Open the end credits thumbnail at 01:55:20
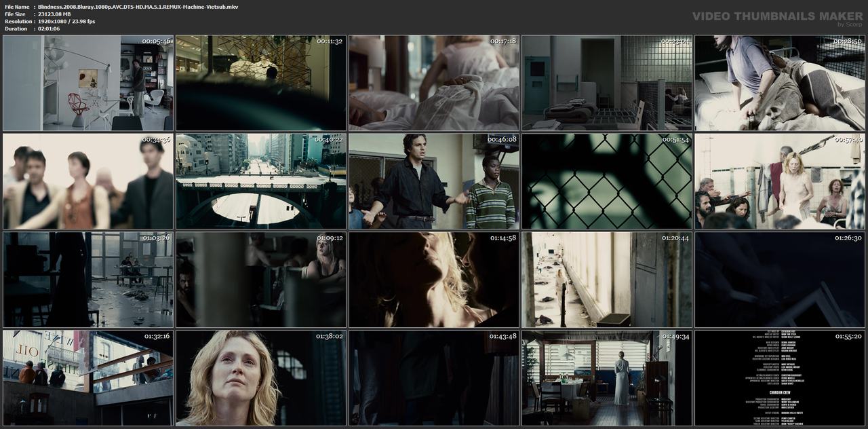 coord(780,378)
